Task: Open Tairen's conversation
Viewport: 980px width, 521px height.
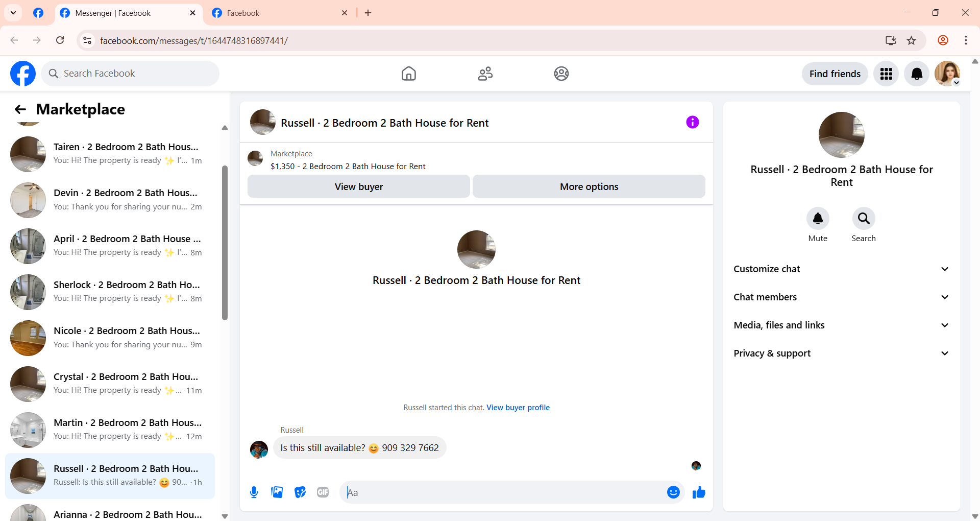Action: point(110,154)
